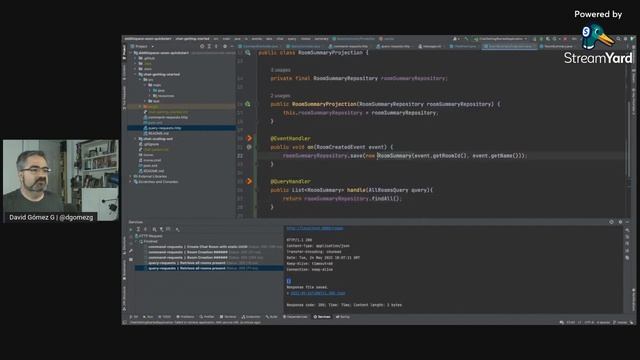Open the Run tool window tab
The image size is (640, 360).
[148, 317]
